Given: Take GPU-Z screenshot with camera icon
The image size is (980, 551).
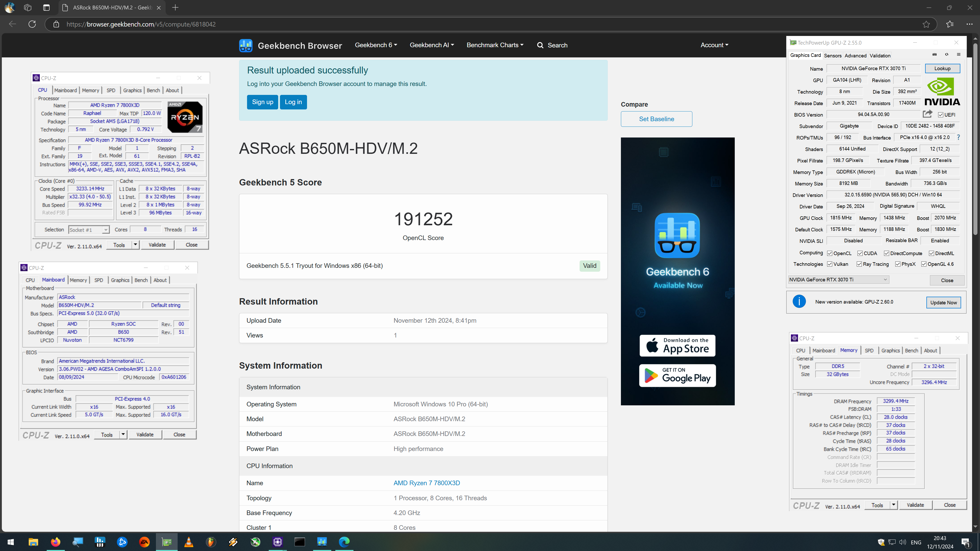Looking at the screenshot, I should click(934, 55).
